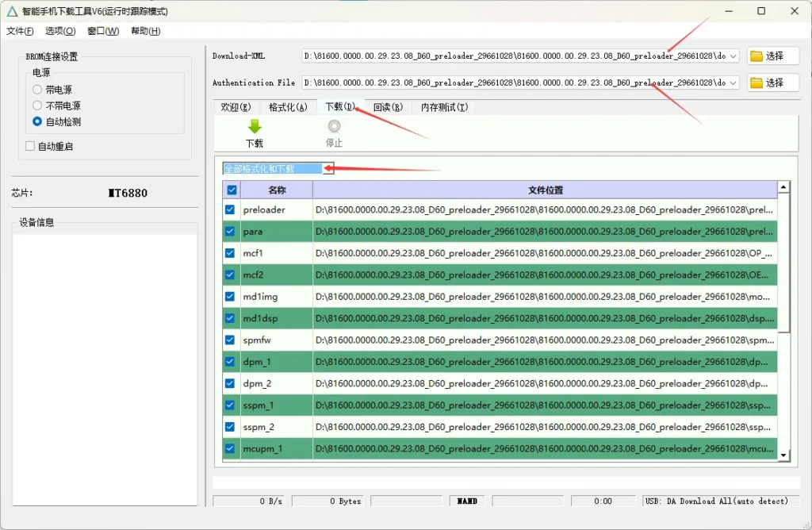Click the 0 Bytes status entry
812x530 pixels.
327,501
